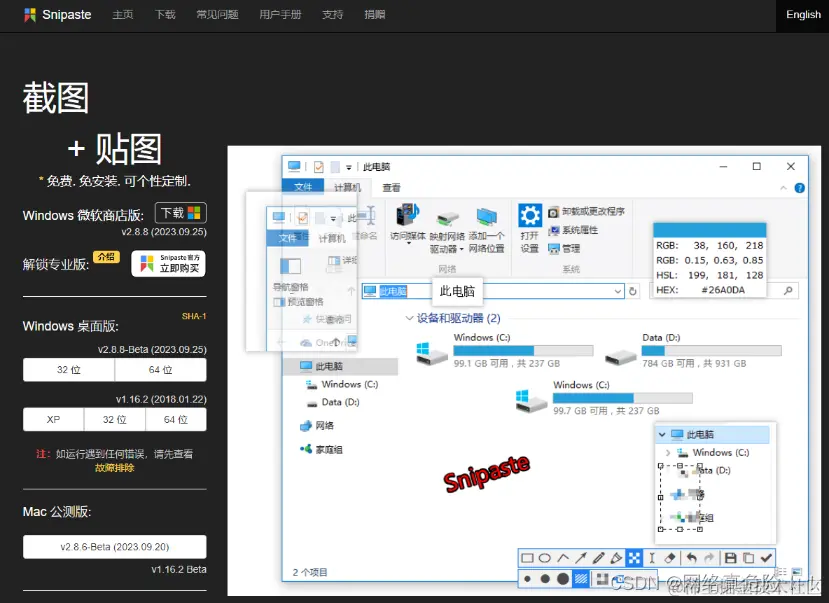Collapse the Explorer ribbon chevron
829x603 pixels.
[x=783, y=188]
